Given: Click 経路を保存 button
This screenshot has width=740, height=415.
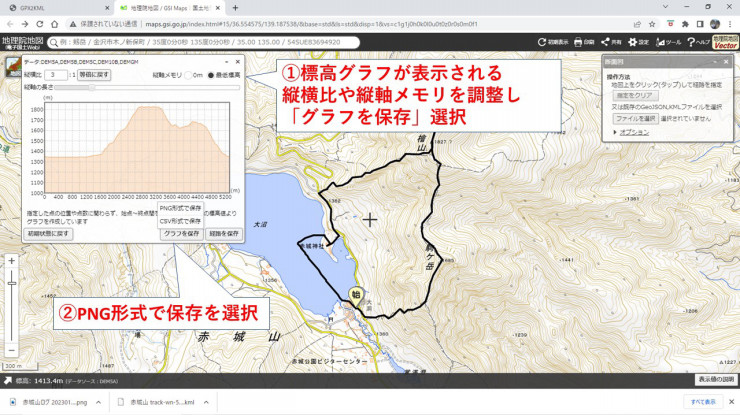Looking at the screenshot, I should tap(224, 234).
